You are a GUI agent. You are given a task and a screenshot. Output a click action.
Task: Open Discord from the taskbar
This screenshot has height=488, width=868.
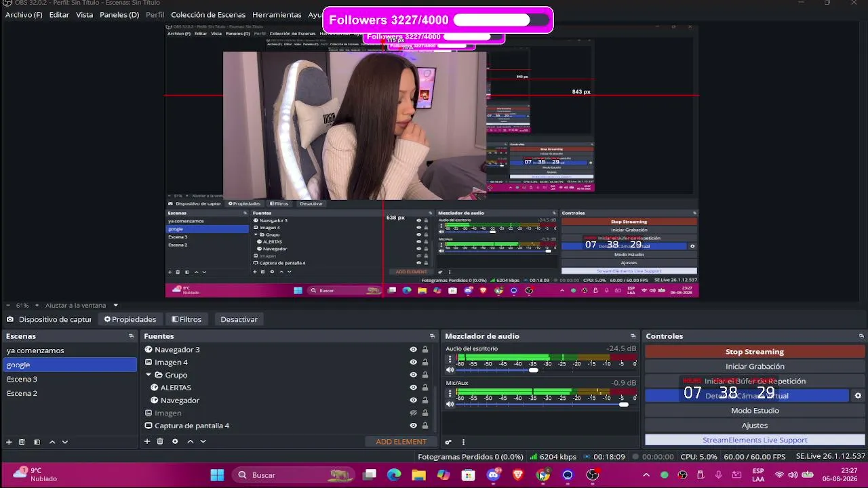coord(493,475)
